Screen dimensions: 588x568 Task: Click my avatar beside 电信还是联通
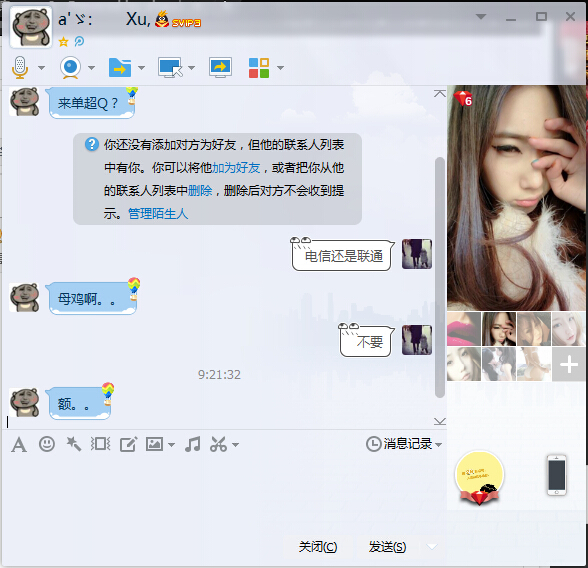(417, 254)
